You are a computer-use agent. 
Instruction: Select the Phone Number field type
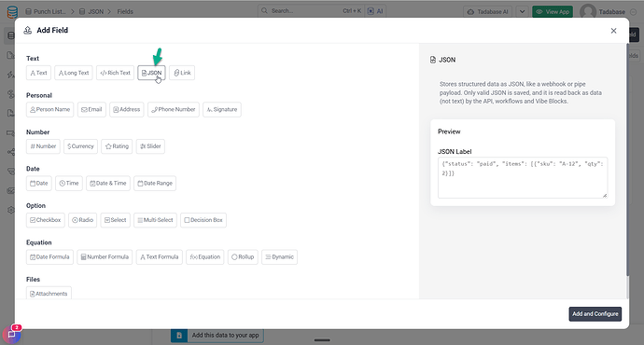pyautogui.click(x=174, y=109)
